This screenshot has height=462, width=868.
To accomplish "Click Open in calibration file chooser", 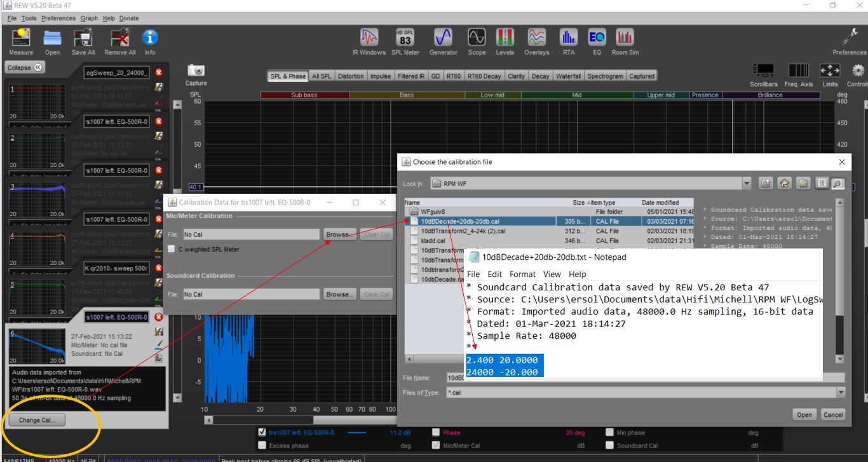I will point(804,414).
